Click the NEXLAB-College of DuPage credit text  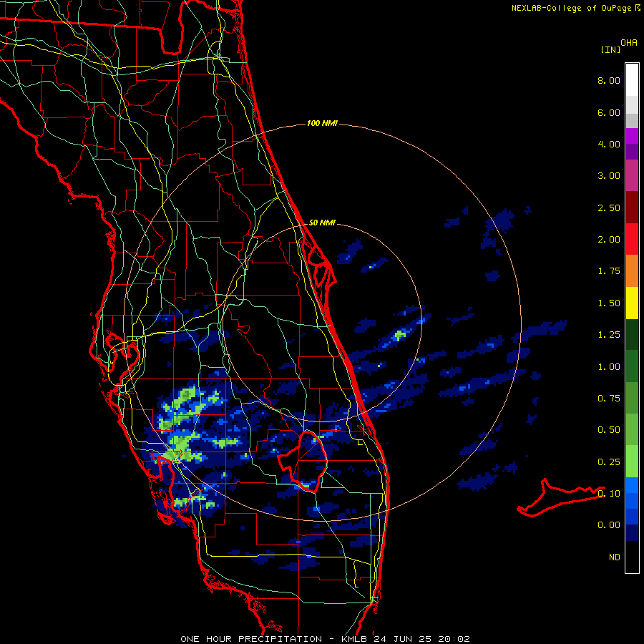coord(572,8)
